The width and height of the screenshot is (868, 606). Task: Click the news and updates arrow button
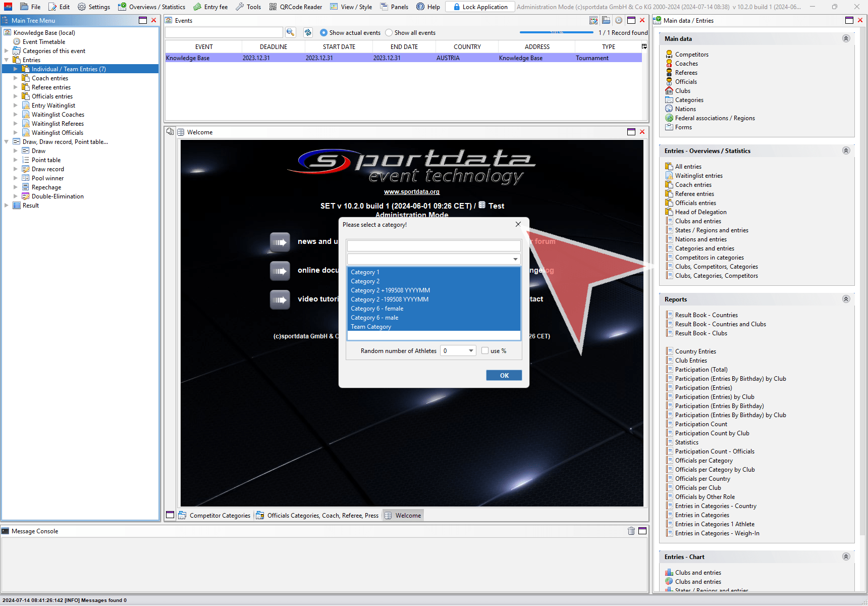click(280, 242)
